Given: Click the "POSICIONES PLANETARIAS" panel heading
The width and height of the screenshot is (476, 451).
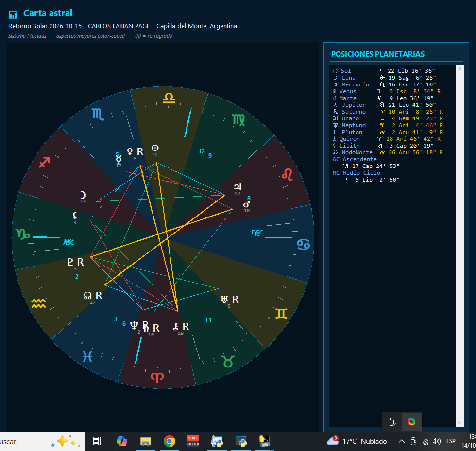Looking at the screenshot, I should coord(378,54).
